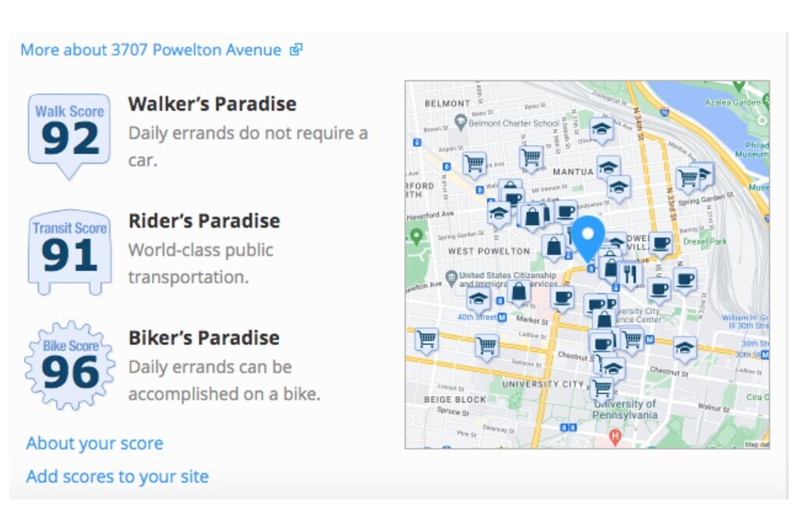Click the red hospital H icon

click(615, 437)
